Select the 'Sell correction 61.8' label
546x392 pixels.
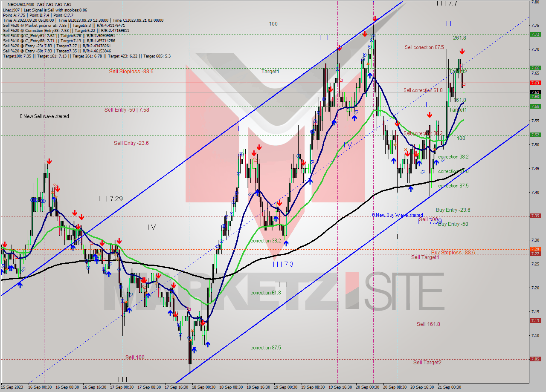423,90
